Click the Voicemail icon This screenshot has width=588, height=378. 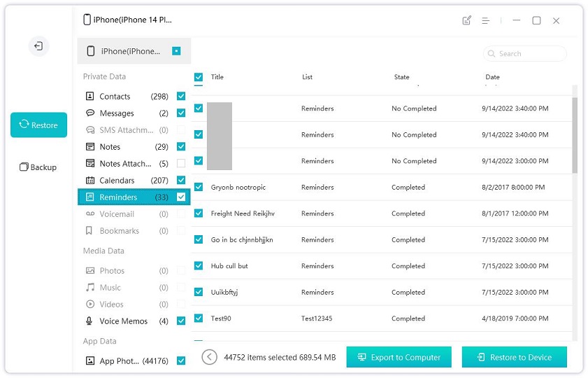(90, 214)
